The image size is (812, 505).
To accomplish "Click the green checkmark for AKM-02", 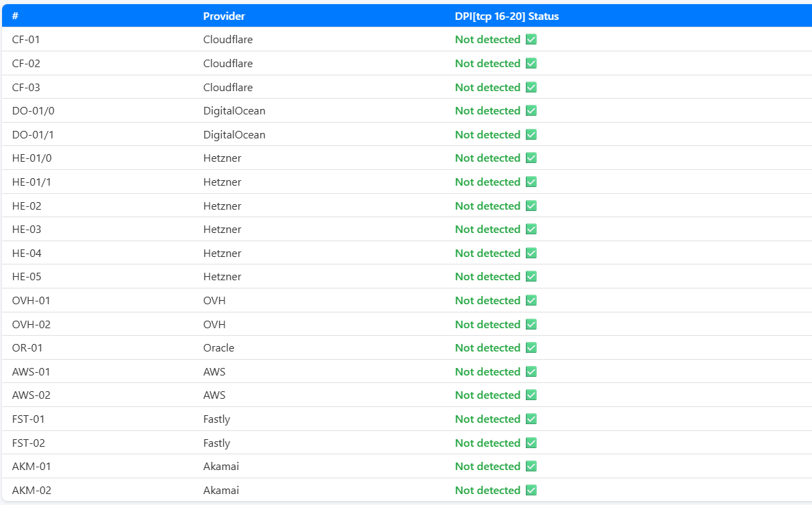I will pyautogui.click(x=531, y=491).
